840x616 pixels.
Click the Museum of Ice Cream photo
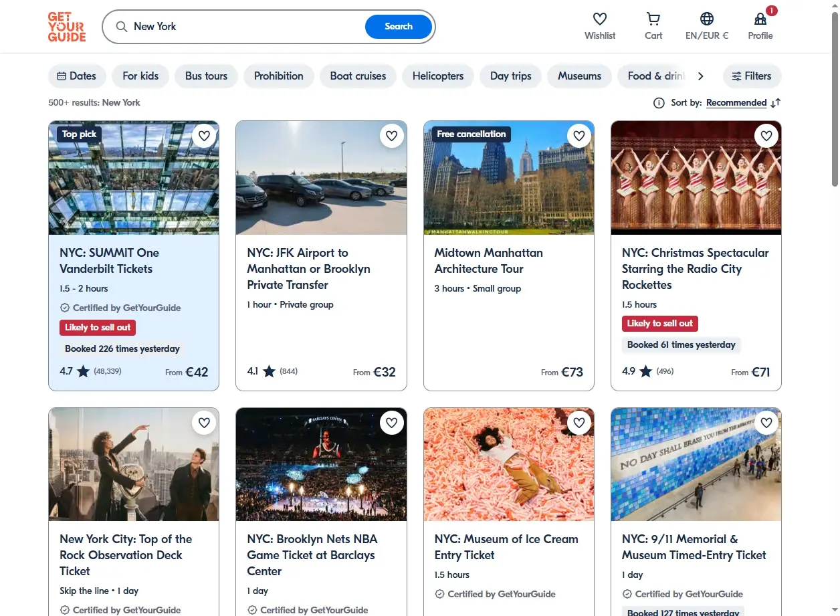[509, 464]
